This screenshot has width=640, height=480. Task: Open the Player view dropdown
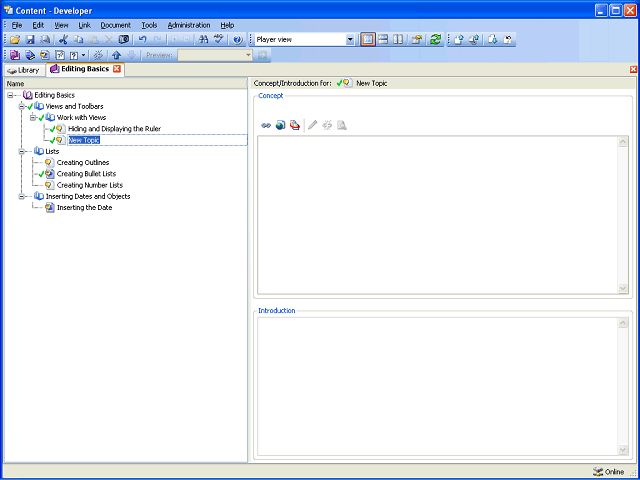350,40
